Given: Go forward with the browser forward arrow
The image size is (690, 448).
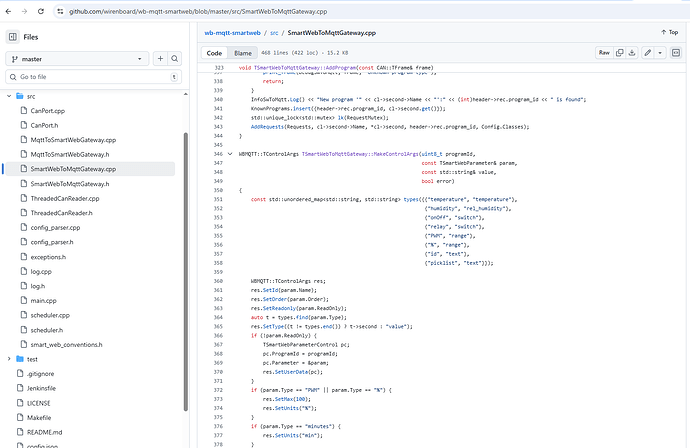Looking at the screenshot, I should click(25, 11).
